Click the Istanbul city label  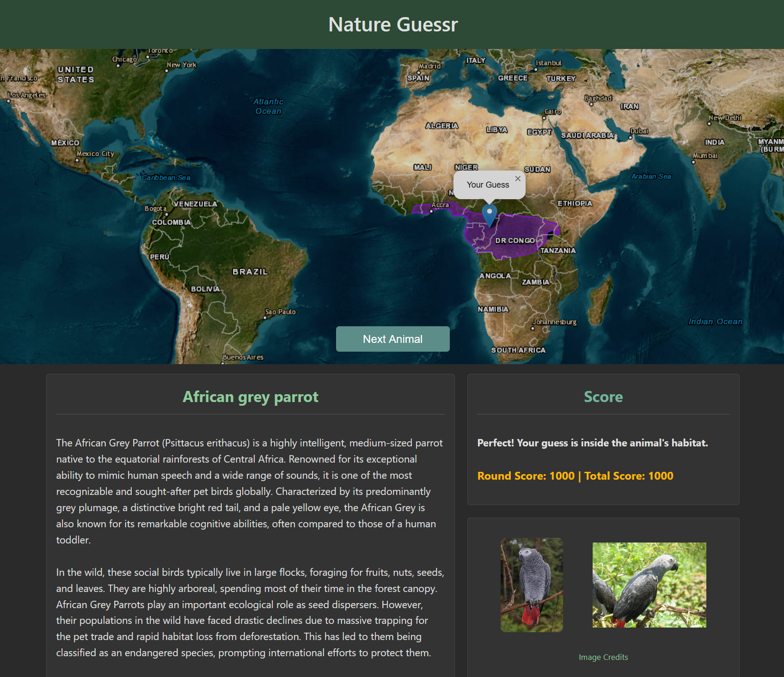click(549, 63)
